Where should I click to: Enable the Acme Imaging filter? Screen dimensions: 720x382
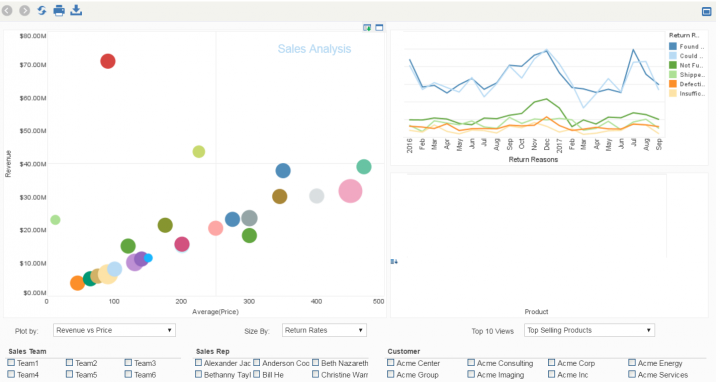[x=471, y=374]
